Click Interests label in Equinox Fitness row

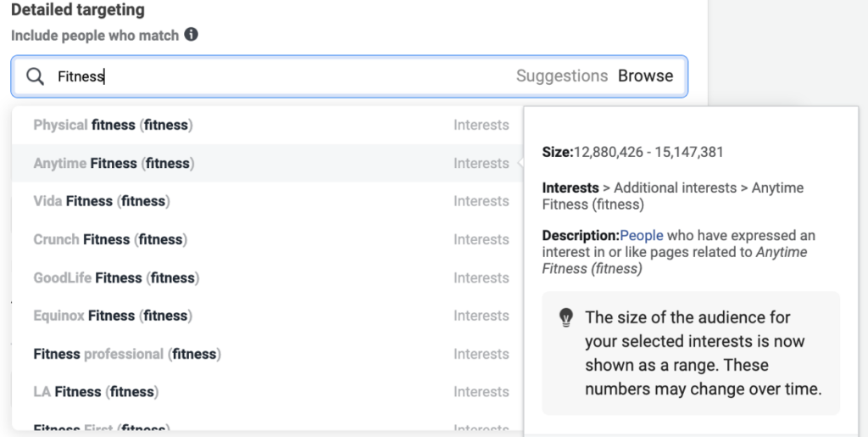click(481, 316)
